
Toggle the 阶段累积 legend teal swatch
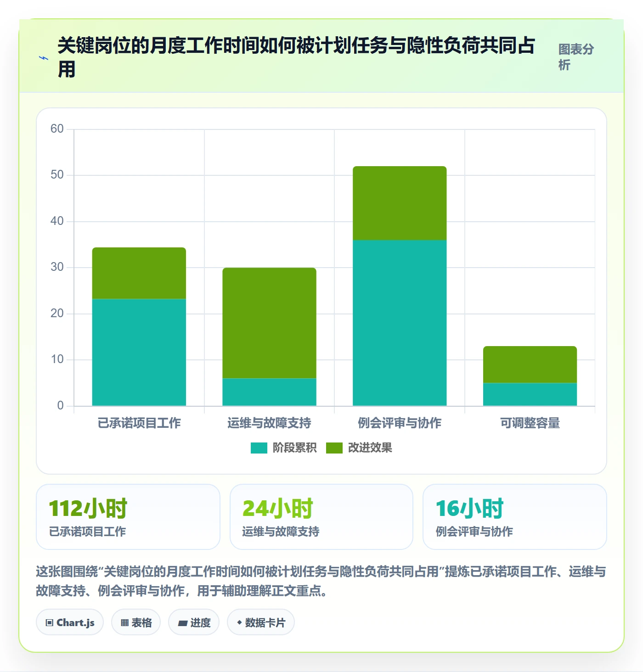click(259, 448)
